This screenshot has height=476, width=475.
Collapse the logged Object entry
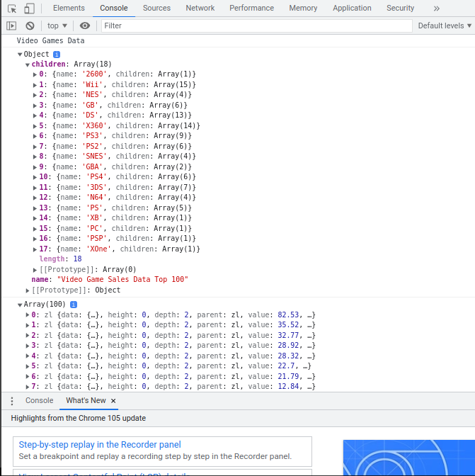pyautogui.click(x=20, y=55)
